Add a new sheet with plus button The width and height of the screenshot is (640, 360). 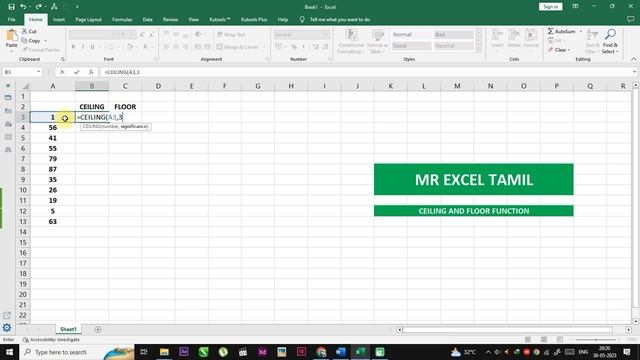(x=98, y=329)
